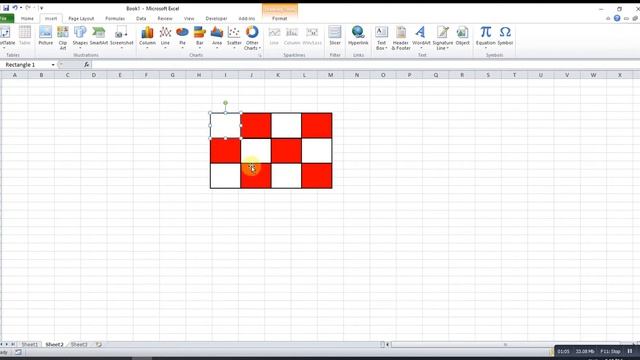Switch to the Page Layout tab
The height and width of the screenshot is (360, 640).
81,18
